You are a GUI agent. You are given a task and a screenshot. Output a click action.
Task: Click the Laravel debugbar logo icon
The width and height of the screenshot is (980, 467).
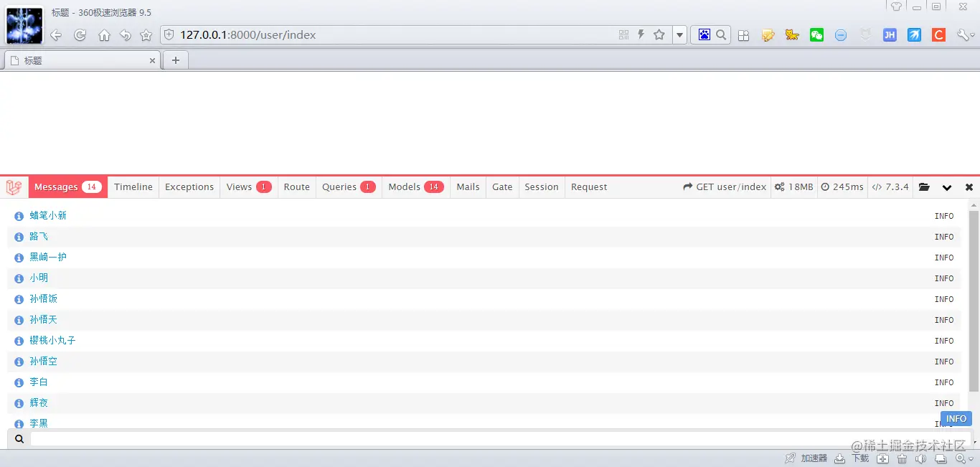point(14,187)
